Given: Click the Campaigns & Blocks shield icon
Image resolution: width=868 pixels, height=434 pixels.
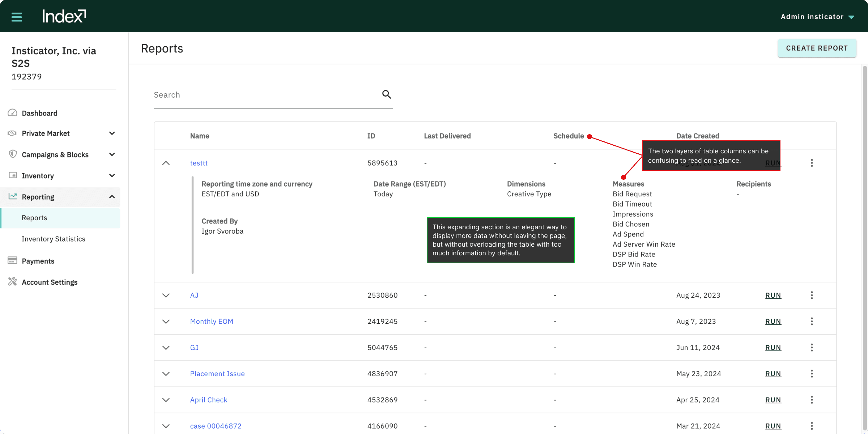Looking at the screenshot, I should [13, 154].
